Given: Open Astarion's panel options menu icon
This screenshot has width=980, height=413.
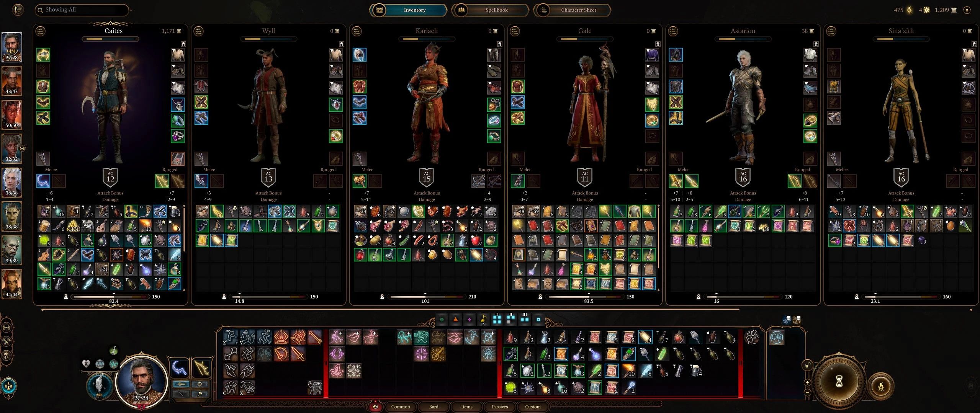Looking at the screenshot, I should pos(673,31).
